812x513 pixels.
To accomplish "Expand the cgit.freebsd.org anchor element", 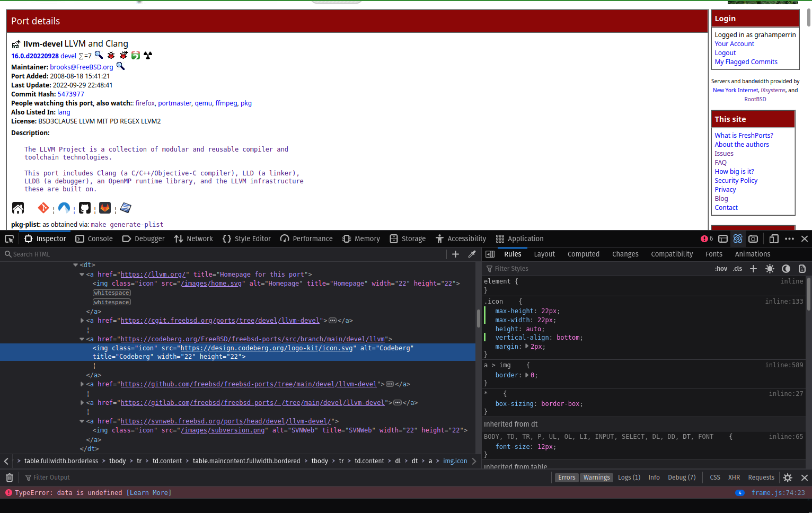I will coord(82,320).
